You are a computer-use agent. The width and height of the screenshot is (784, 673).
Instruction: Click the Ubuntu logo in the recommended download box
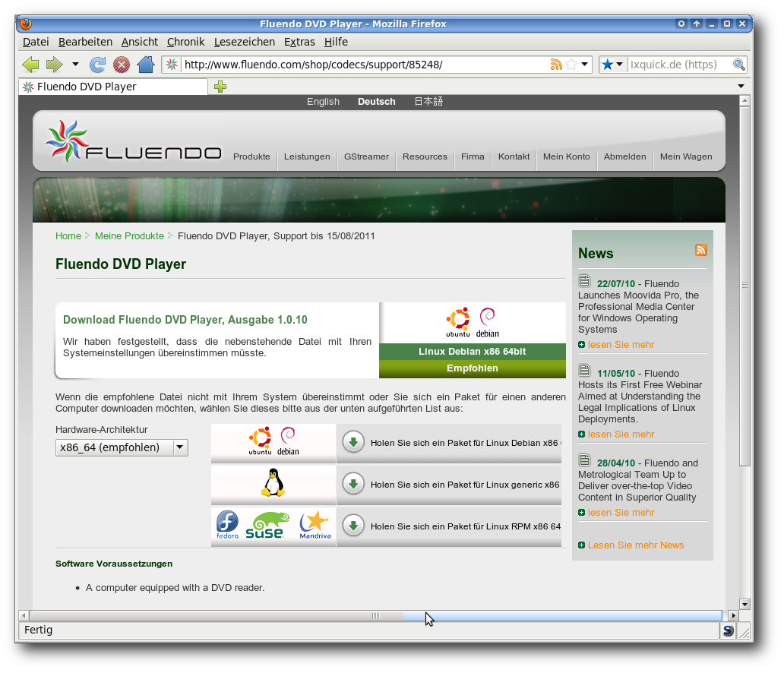point(458,323)
